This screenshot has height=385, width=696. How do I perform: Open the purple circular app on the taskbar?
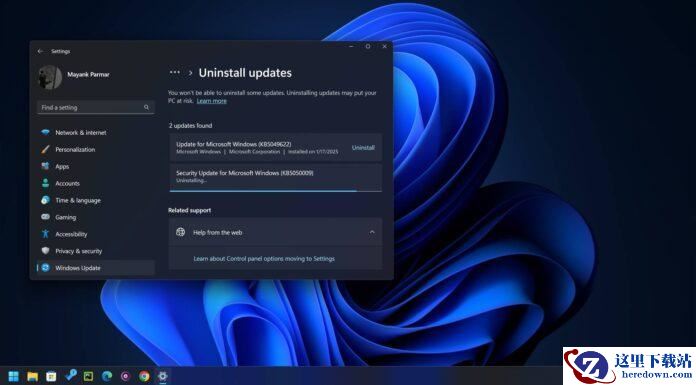pyautogui.click(x=126, y=376)
